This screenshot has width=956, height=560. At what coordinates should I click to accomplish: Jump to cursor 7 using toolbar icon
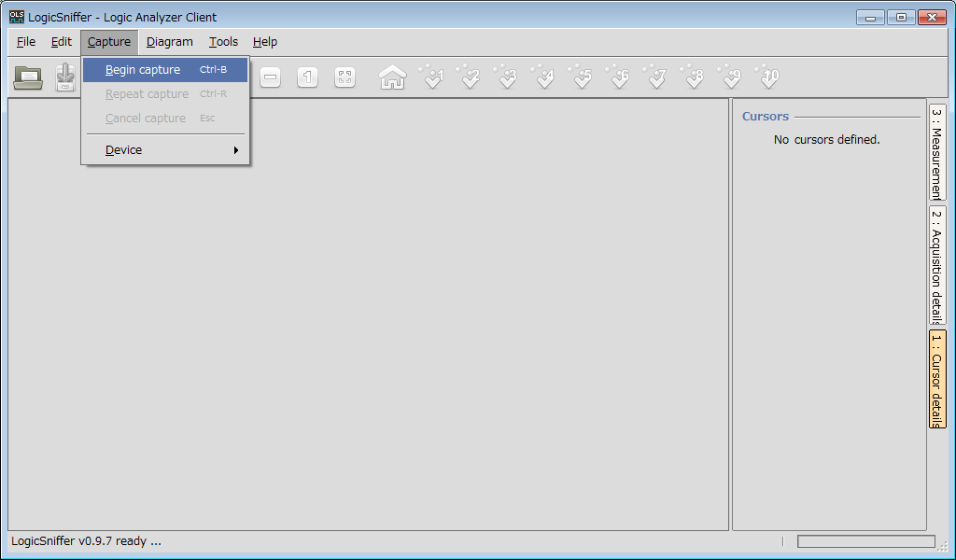pyautogui.click(x=656, y=77)
